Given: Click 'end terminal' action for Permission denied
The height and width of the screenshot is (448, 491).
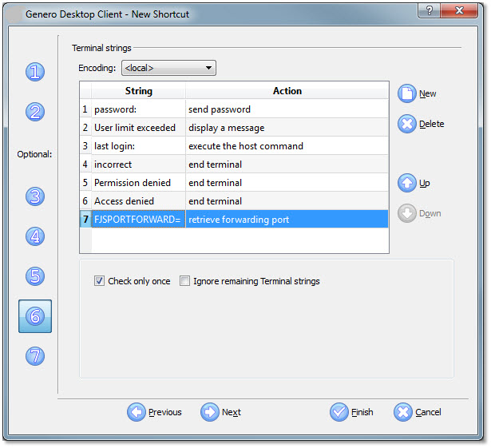Looking at the screenshot, I should pyautogui.click(x=287, y=182).
